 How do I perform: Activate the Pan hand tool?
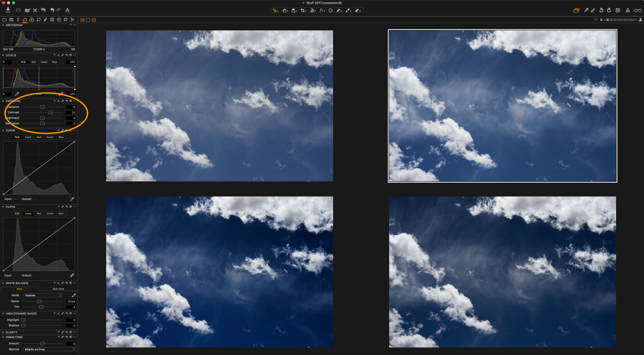(285, 10)
